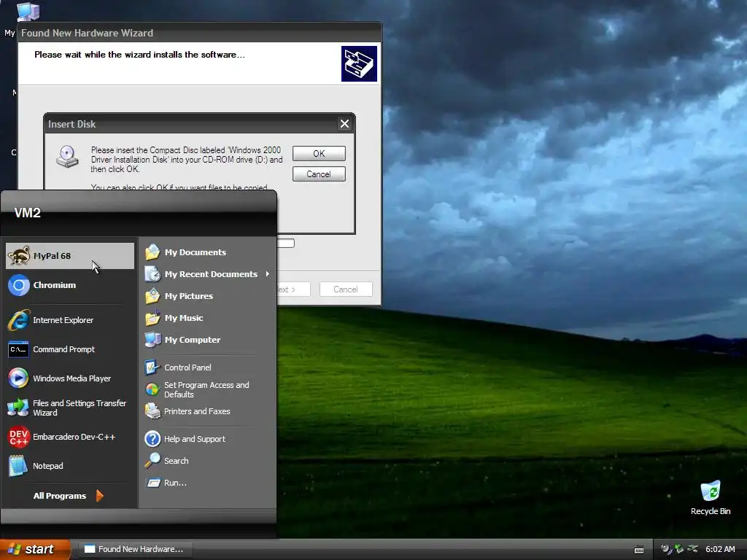Select the Printers and Faxes menu text
This screenshot has width=747, height=560.
coord(197,411)
